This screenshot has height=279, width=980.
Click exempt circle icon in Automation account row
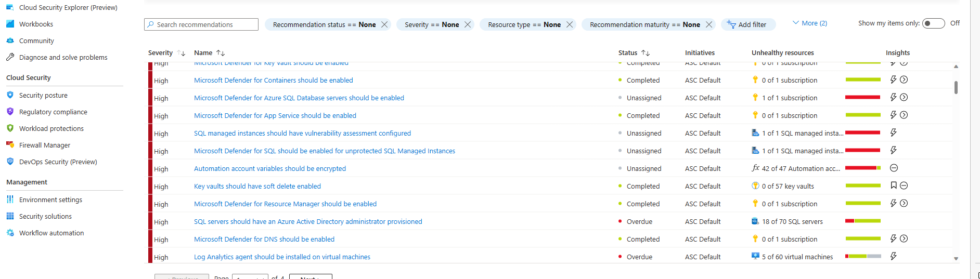(x=894, y=168)
